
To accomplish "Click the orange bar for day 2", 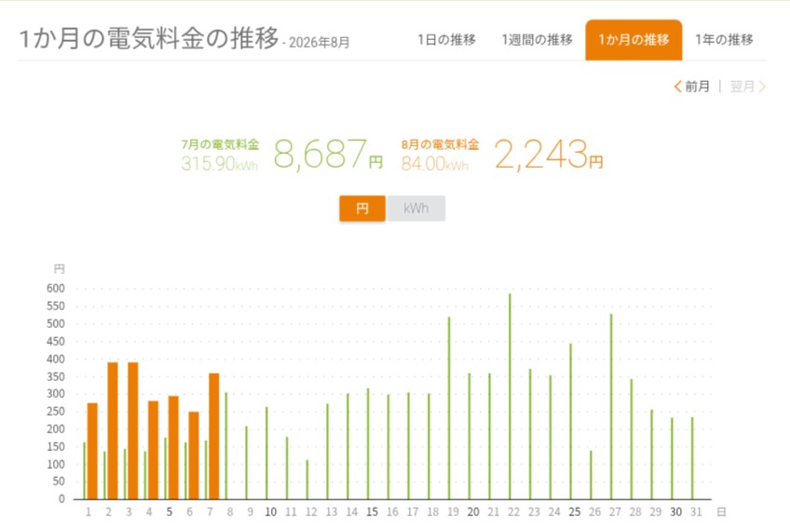I will (x=113, y=430).
